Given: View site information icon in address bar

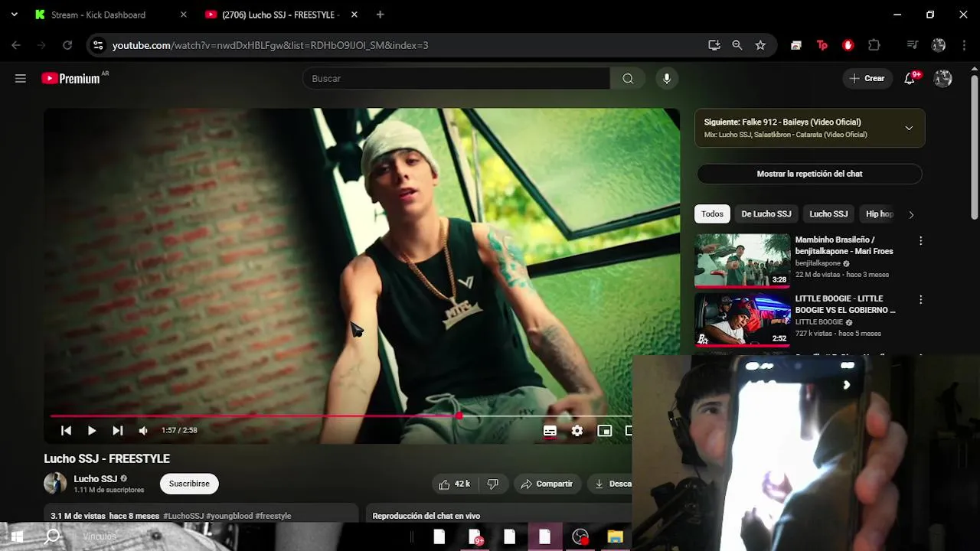Looking at the screenshot, I should click(x=97, y=45).
